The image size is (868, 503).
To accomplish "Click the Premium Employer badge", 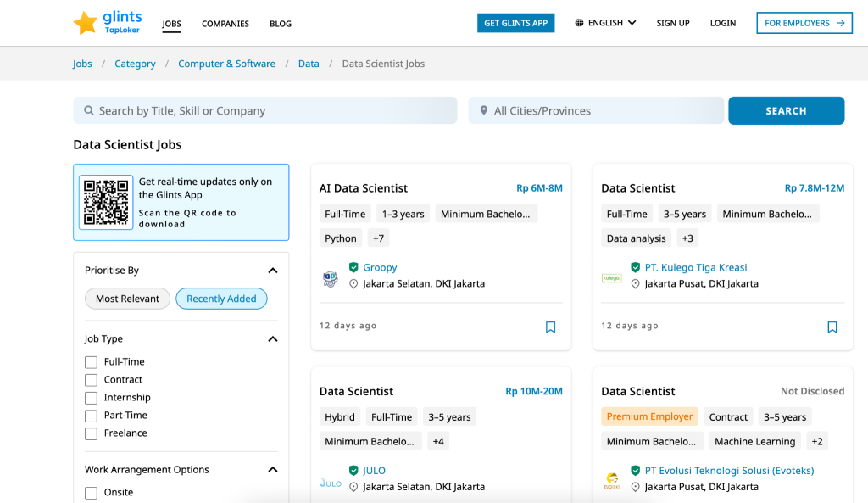I will pyautogui.click(x=649, y=416).
